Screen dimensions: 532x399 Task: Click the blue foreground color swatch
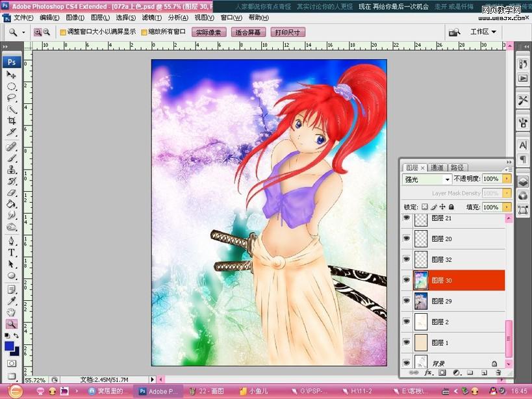pos(10,346)
